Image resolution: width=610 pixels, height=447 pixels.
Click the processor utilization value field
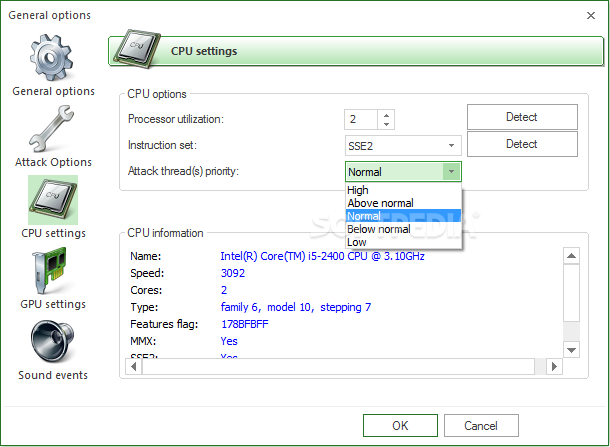coord(361,119)
